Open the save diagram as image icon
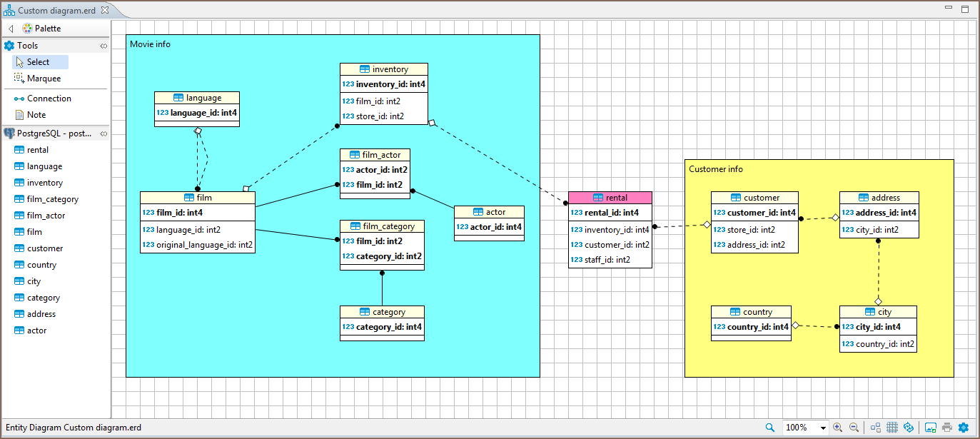Viewport: 980px width, 439px height. (931, 427)
